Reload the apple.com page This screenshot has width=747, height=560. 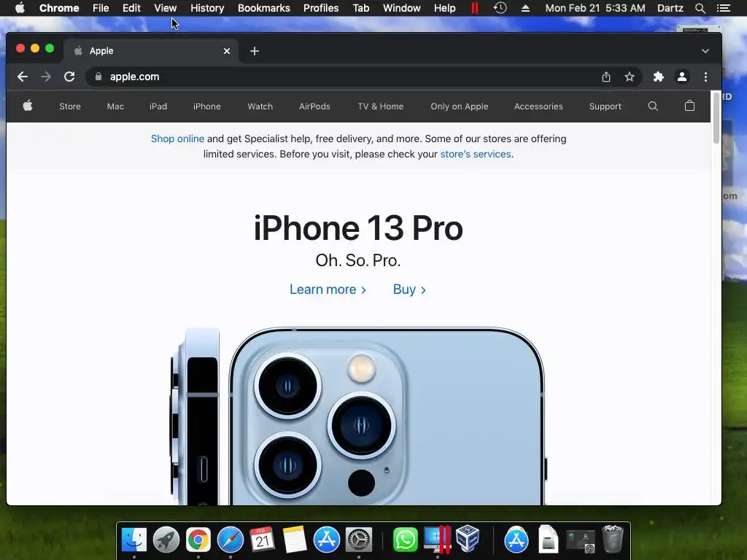pos(69,77)
